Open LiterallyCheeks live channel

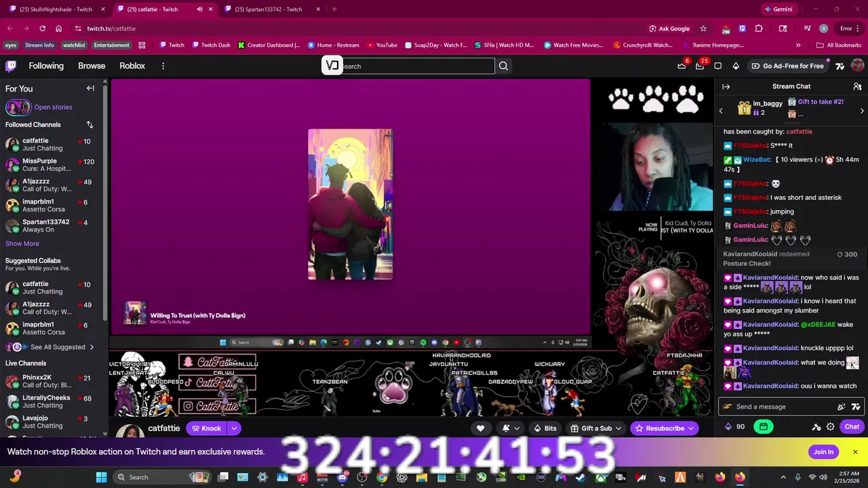[52, 401]
